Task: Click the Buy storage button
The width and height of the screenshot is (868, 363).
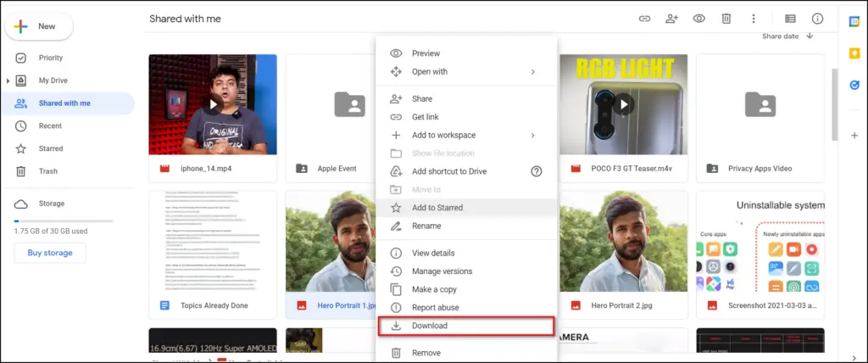Action: click(x=50, y=253)
